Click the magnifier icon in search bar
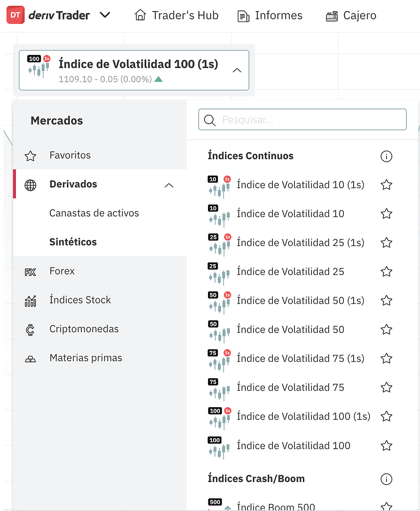Screen dimensions: 420x511 tap(210, 120)
